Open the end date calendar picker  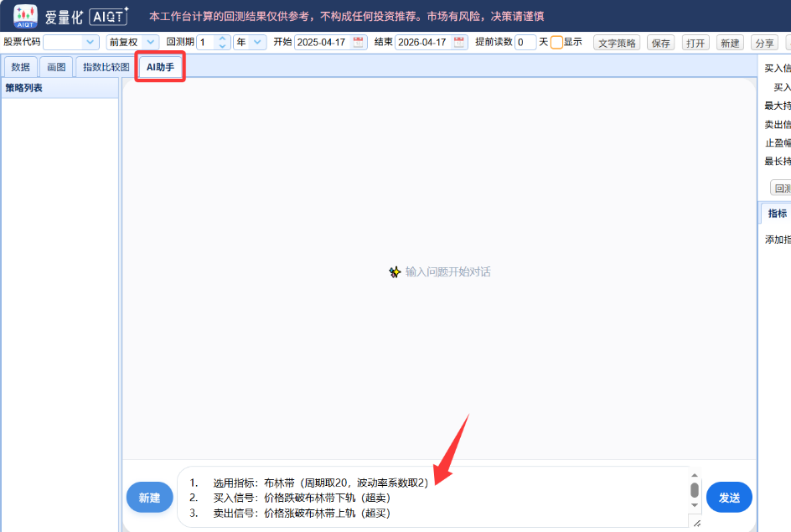[458, 43]
